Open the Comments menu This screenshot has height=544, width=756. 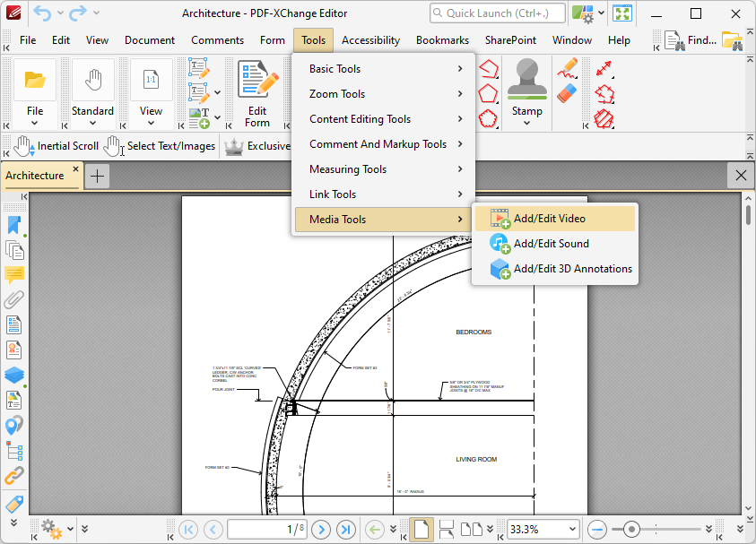click(x=217, y=39)
